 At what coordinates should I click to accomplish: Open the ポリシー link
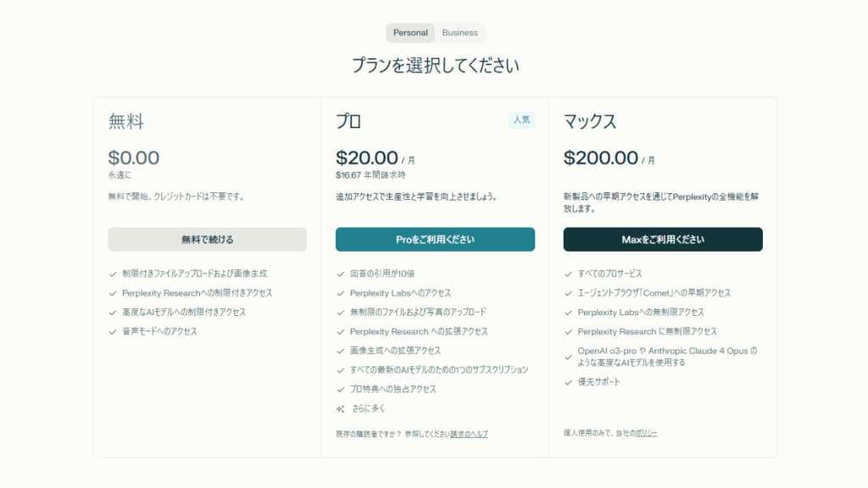click(647, 433)
